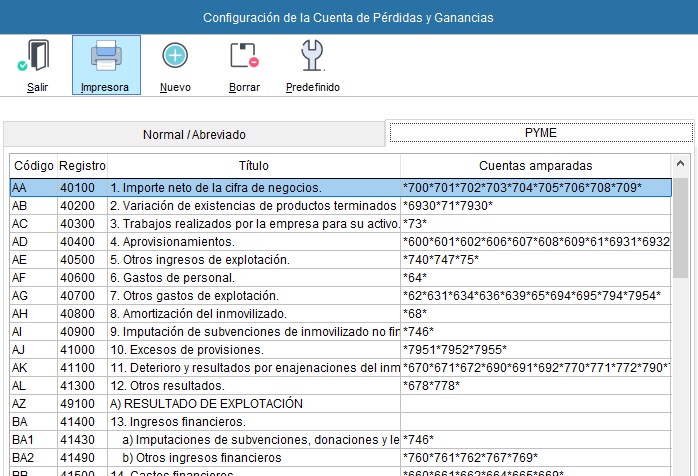This screenshot has width=698, height=476.
Task: Click the Impresora printer icon
Action: pyautogui.click(x=106, y=57)
